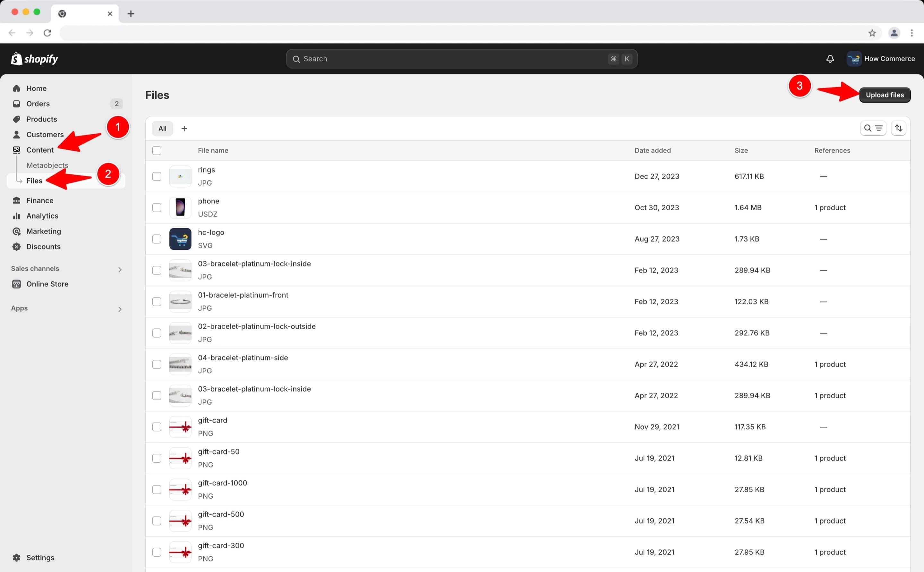Click the Discounts badge icon
The height and width of the screenshot is (572, 924).
pyautogui.click(x=16, y=247)
